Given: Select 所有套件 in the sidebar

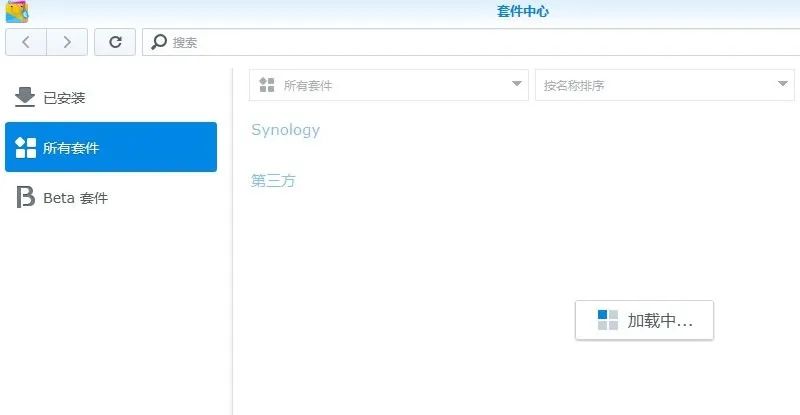Looking at the screenshot, I should pyautogui.click(x=111, y=147).
